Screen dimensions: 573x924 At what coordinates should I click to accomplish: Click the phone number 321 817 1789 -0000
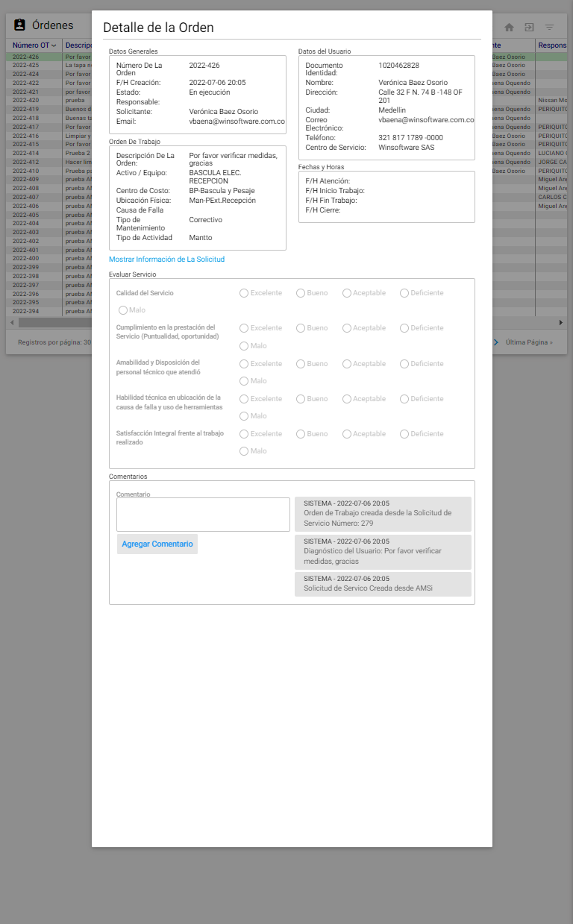410,138
